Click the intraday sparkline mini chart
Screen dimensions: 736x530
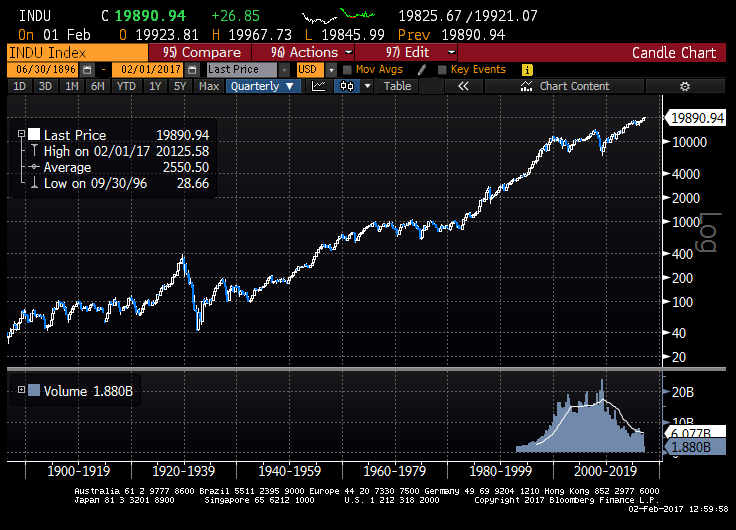[338, 16]
